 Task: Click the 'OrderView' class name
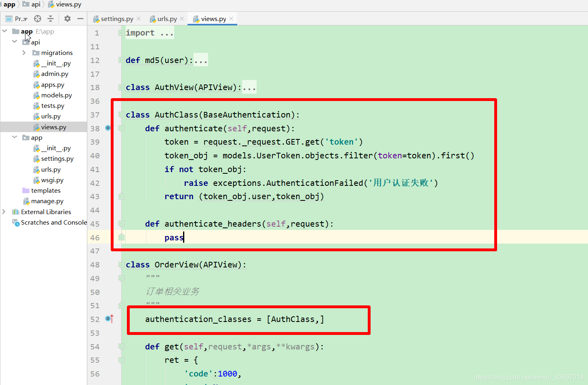click(177, 265)
